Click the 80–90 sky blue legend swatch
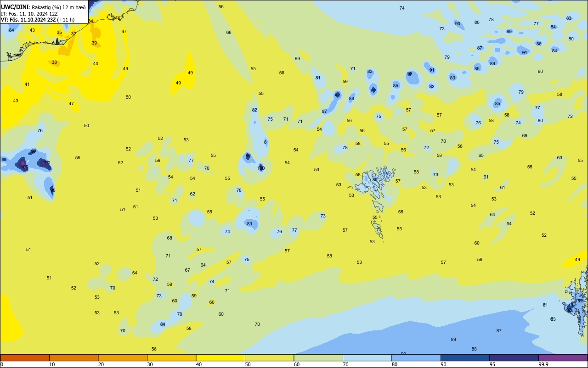The width and height of the screenshot is (588, 368). [x=416, y=357]
